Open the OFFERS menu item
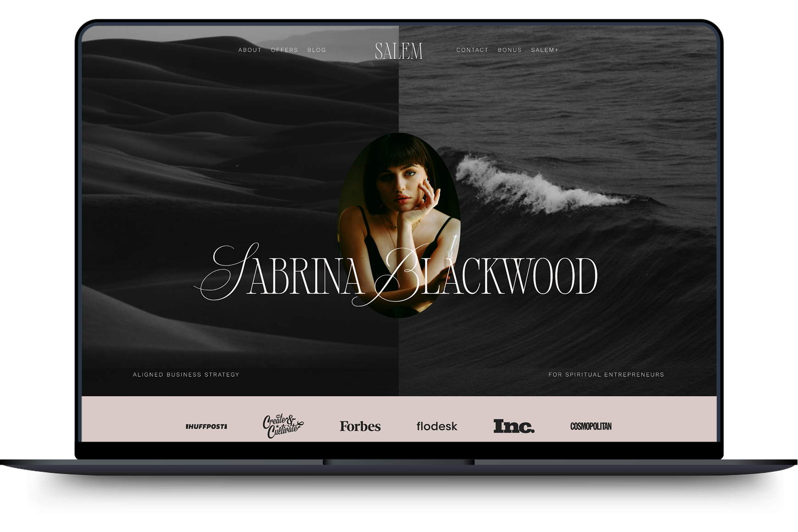Viewport: 798px width, 532px height. [x=284, y=50]
